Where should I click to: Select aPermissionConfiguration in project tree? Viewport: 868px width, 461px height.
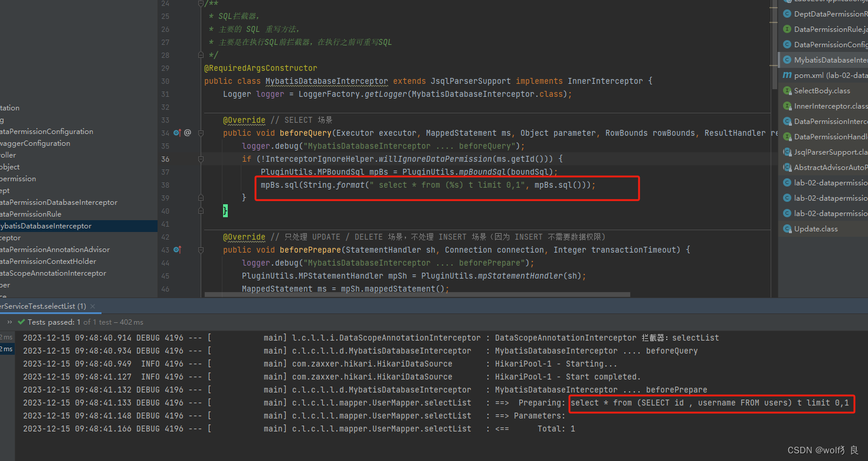pos(47,132)
